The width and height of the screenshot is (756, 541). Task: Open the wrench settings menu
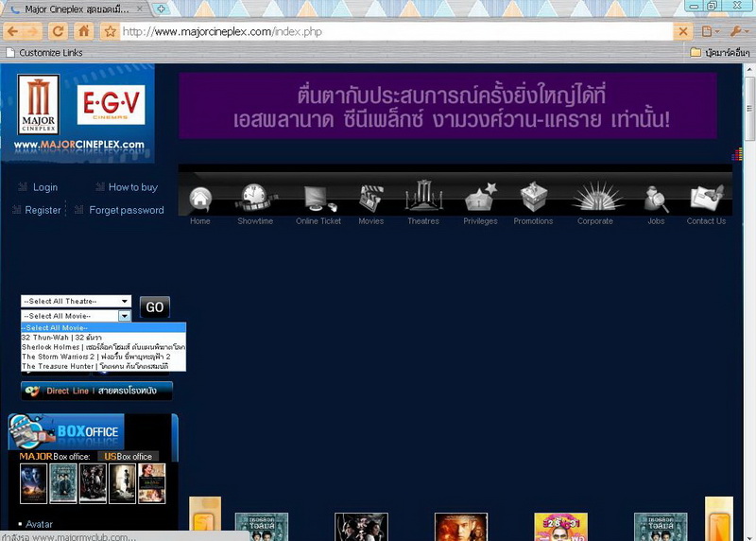pyautogui.click(x=738, y=32)
